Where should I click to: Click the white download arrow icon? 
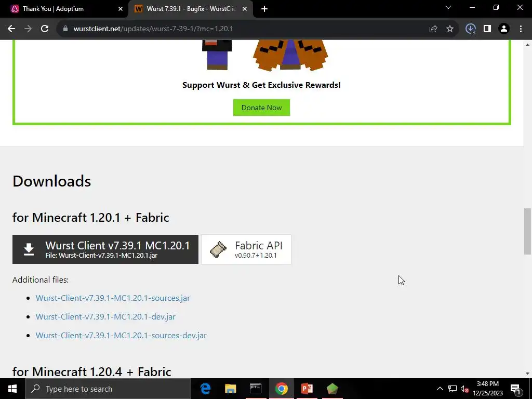pyautogui.click(x=29, y=249)
